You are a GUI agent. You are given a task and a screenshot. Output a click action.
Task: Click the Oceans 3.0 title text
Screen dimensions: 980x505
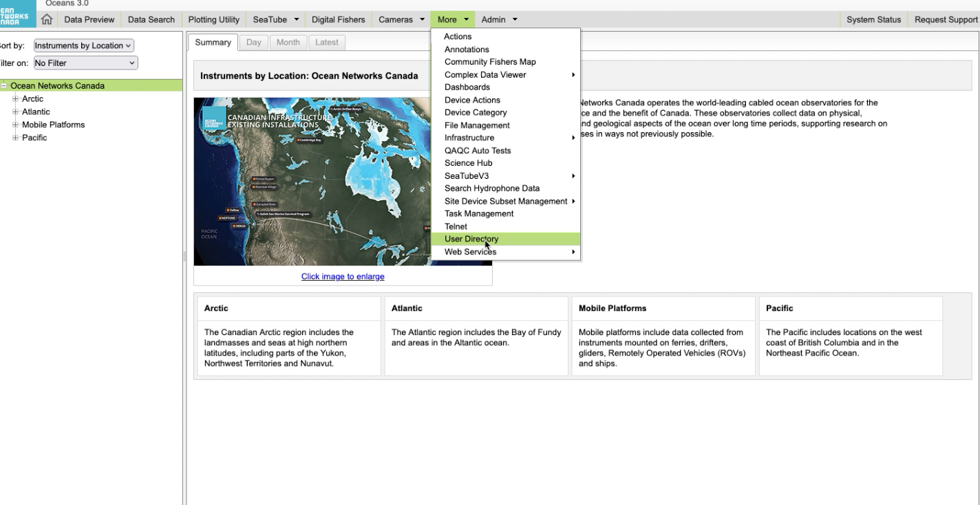[67, 3]
